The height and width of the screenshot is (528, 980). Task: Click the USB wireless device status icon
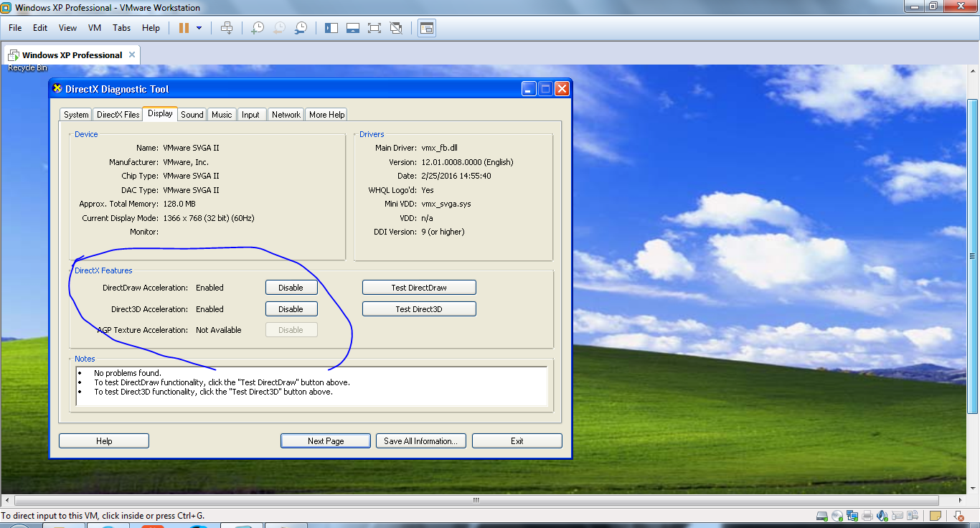[x=913, y=516]
